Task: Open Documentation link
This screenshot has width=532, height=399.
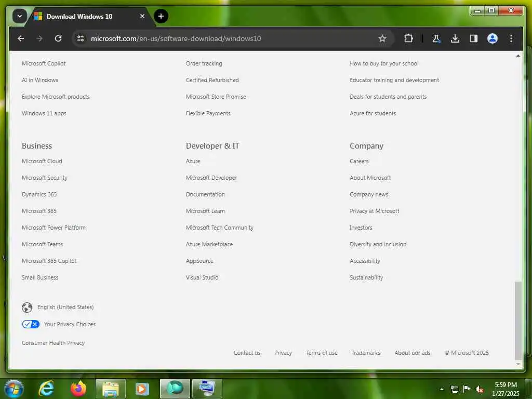Action: (x=205, y=194)
